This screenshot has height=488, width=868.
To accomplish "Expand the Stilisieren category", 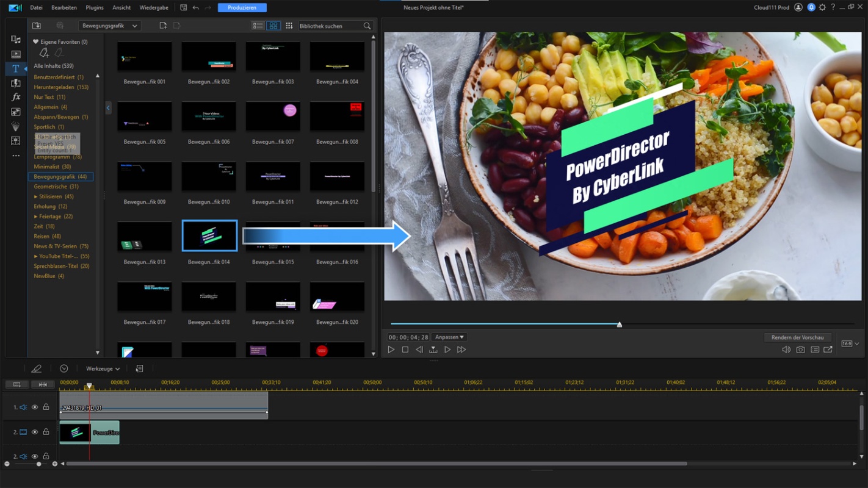I will coord(36,196).
